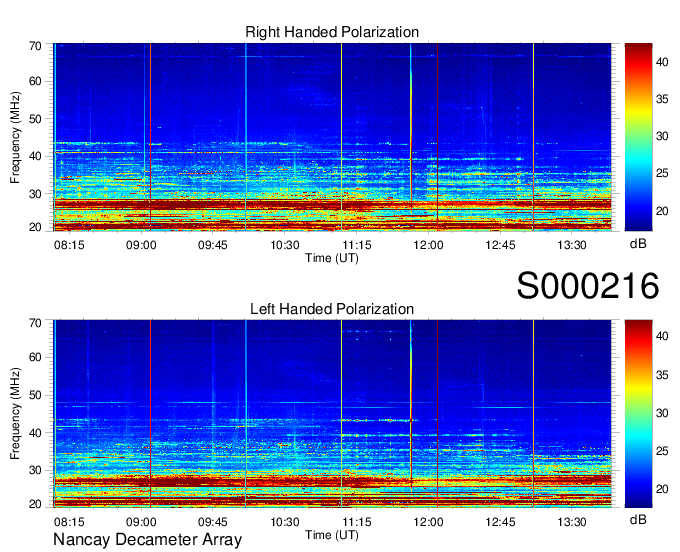Click the 10:30 time tick under Right Handed plot
Viewport: 680px width, 552px height.
(x=285, y=245)
